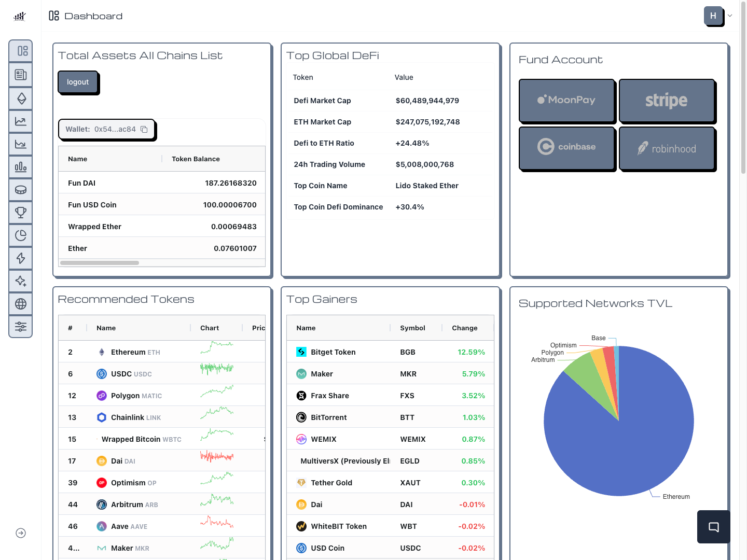Click the Optimism OP token row
The width and height of the screenshot is (747, 560).
(x=162, y=482)
